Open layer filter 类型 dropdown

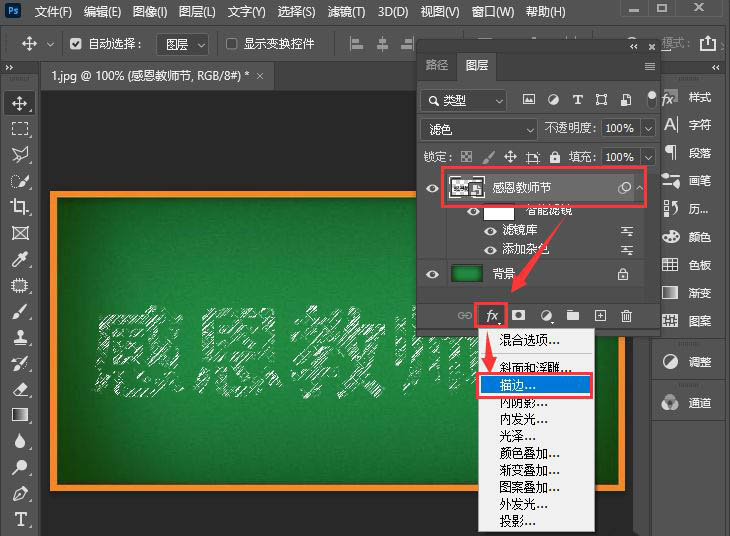coord(464,100)
